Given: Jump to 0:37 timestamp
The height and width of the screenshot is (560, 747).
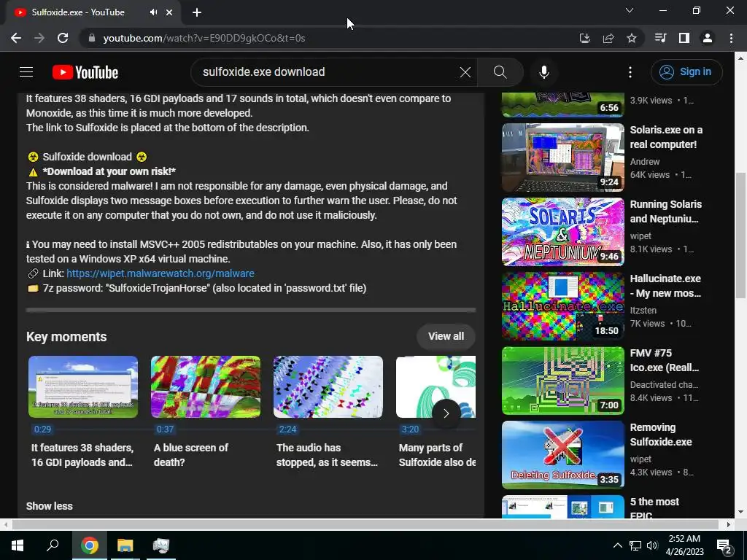Looking at the screenshot, I should 165,429.
